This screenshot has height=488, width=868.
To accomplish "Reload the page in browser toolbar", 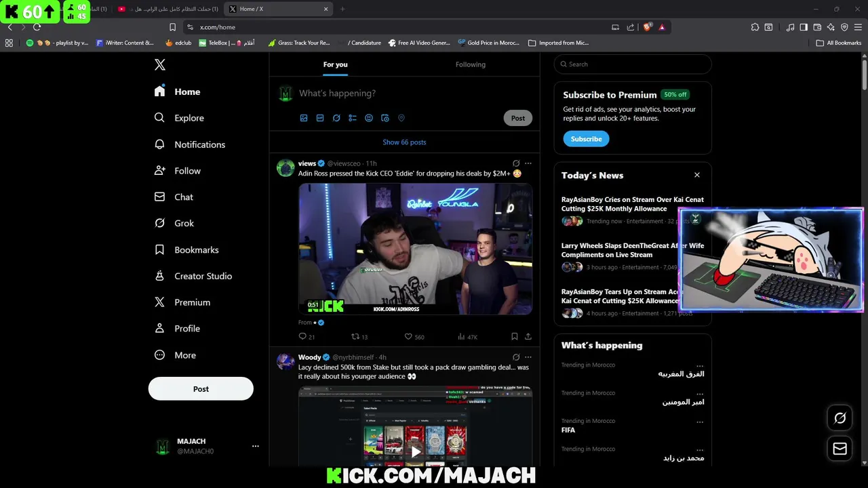I will point(37,27).
